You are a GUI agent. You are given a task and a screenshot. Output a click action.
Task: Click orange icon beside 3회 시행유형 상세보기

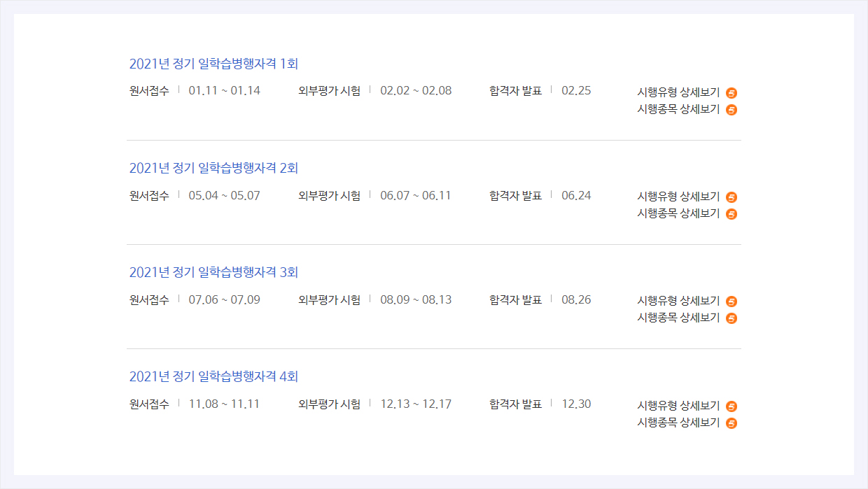point(731,302)
